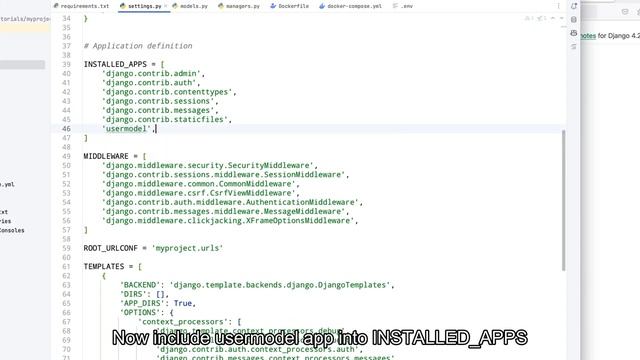Click the requirements.txt tab file icon
Image resolution: width=640 pixels, height=360 pixels.
[x=56, y=6]
